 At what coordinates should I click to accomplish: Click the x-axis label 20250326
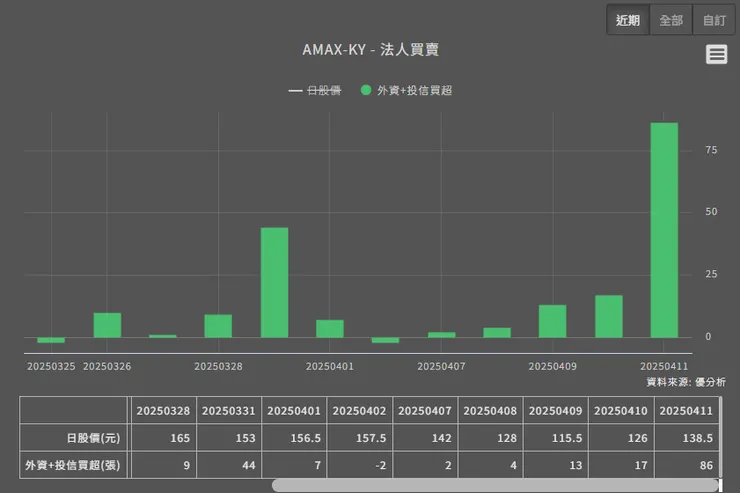click(107, 367)
